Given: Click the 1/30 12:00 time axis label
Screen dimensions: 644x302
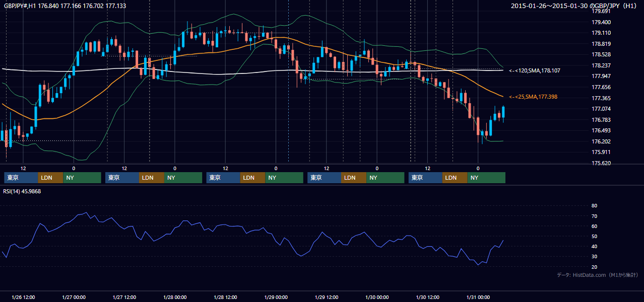Looking at the screenshot, I should (x=427, y=297).
